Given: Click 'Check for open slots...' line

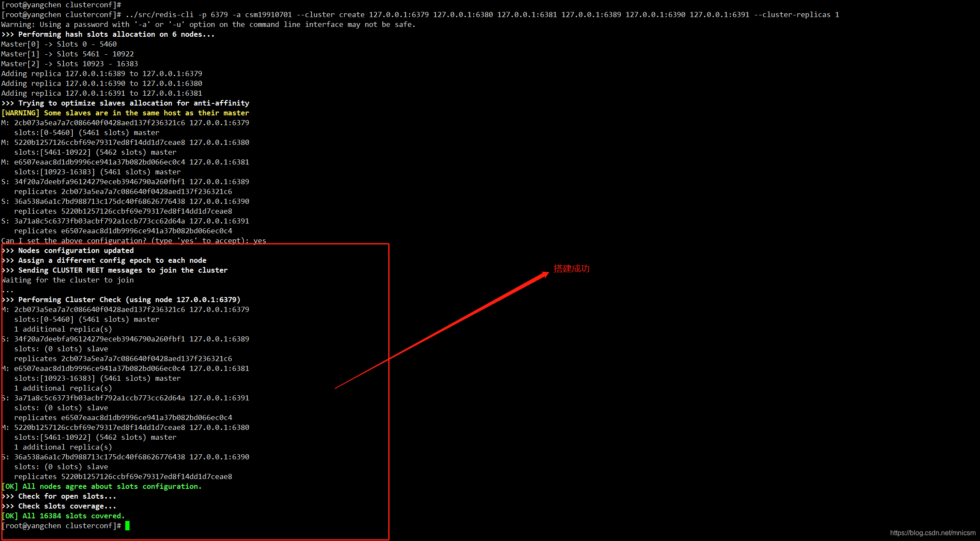Looking at the screenshot, I should pyautogui.click(x=59, y=496).
